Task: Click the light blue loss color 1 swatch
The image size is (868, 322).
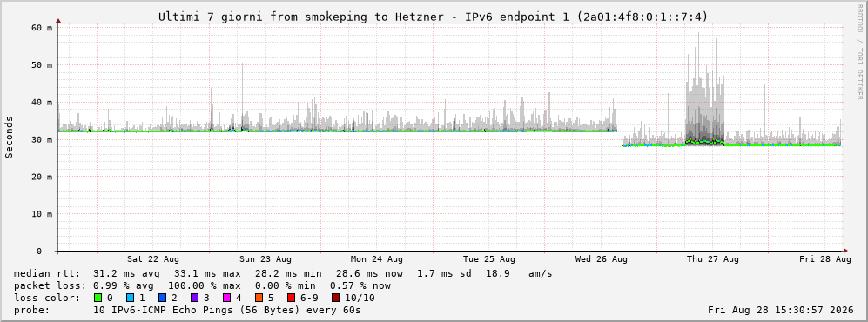Action: (x=130, y=298)
